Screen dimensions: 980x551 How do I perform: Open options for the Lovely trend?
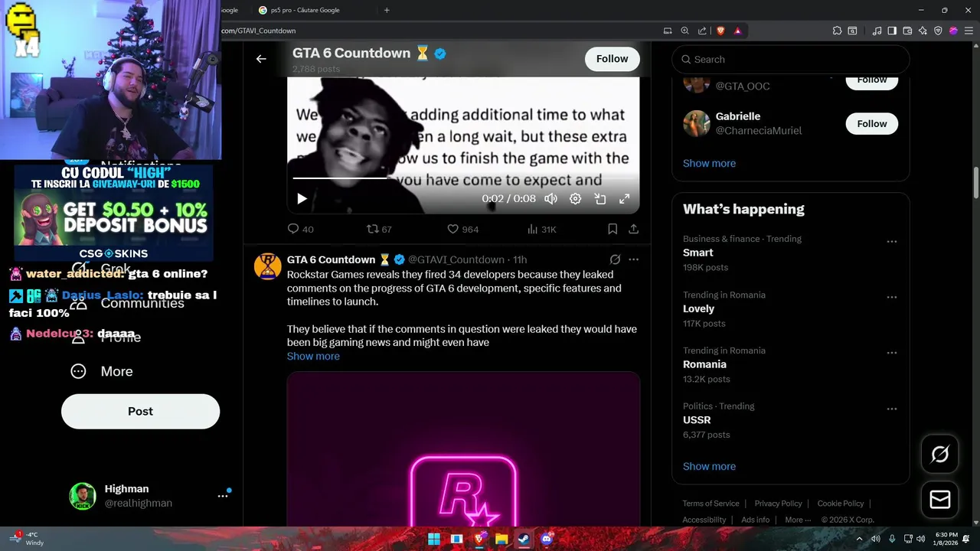(x=891, y=298)
